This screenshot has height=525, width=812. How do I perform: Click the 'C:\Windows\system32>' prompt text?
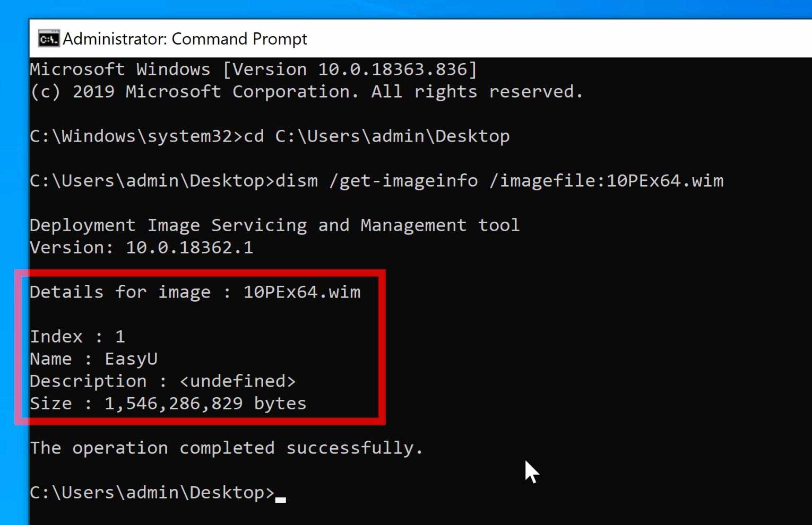coord(136,136)
